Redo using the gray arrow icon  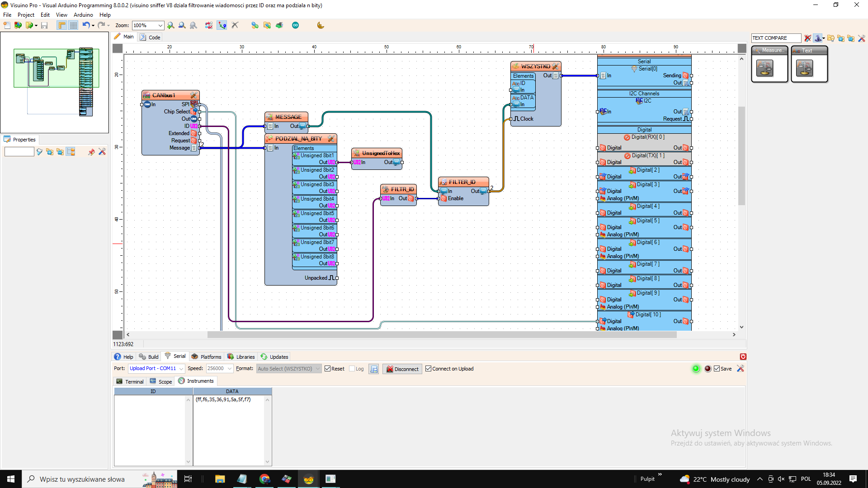click(x=101, y=25)
